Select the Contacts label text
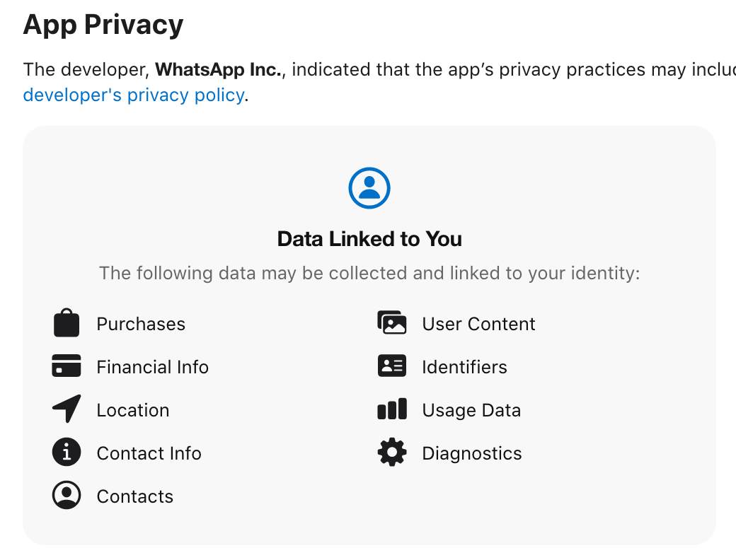The image size is (736, 560). pyautogui.click(x=135, y=496)
